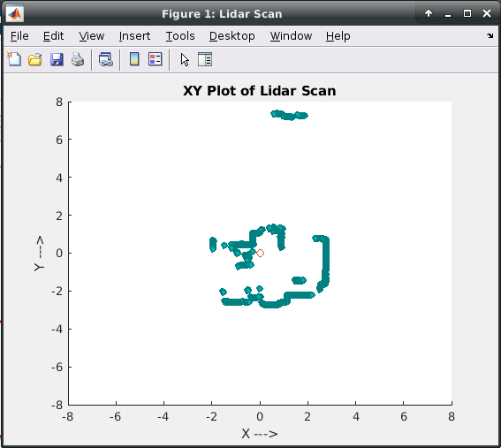The height and width of the screenshot is (448, 501).
Task: Click the plot title 'XY Plot of Lidar Scan'
Action: (260, 91)
